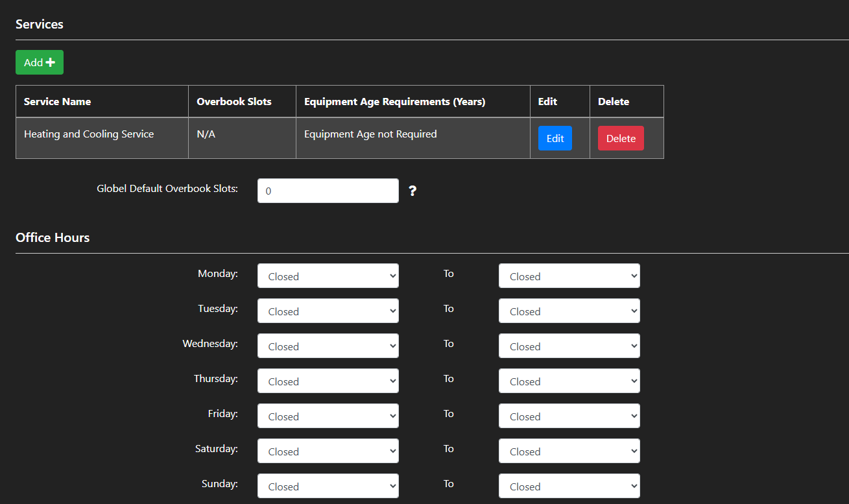Choose Friday closing time dropdown
The height and width of the screenshot is (504, 849).
click(569, 416)
